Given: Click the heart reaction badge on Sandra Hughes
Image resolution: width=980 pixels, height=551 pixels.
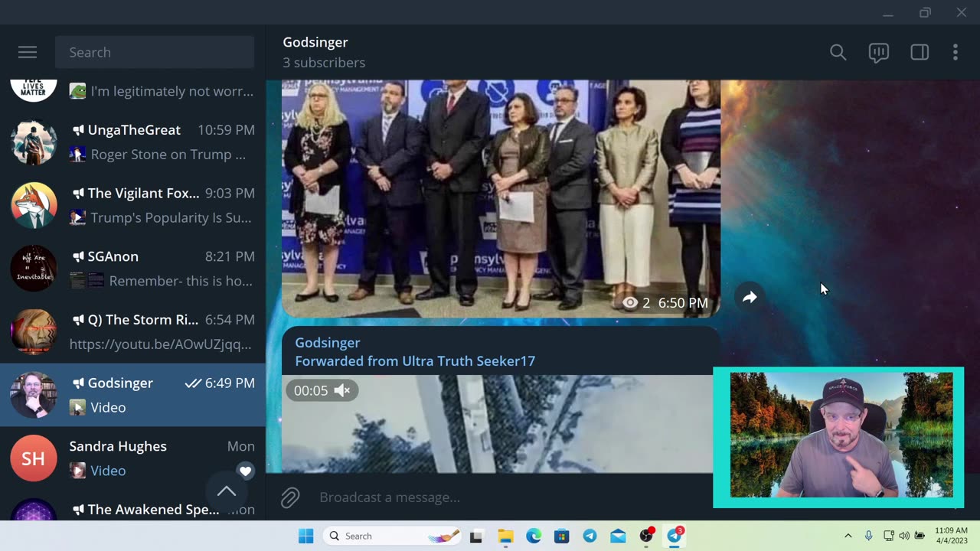Looking at the screenshot, I should coord(245,471).
